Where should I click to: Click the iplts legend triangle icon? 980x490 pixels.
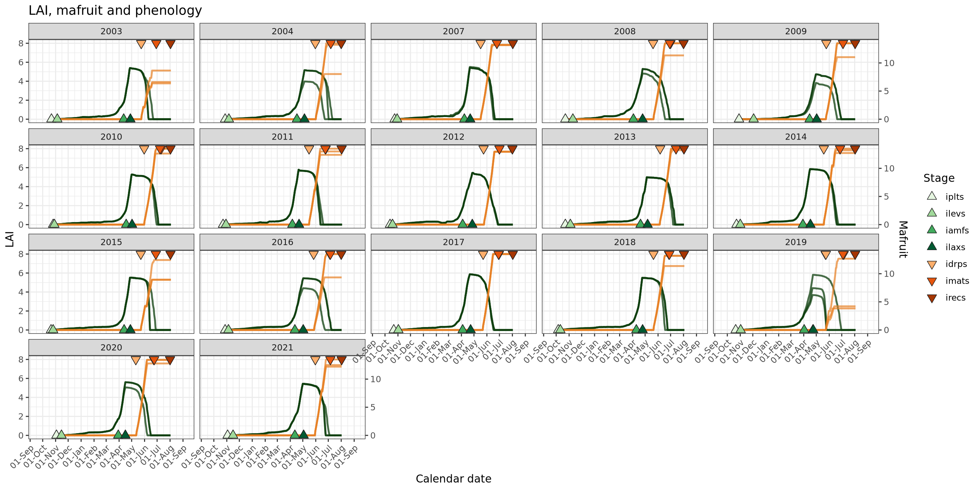point(932,196)
